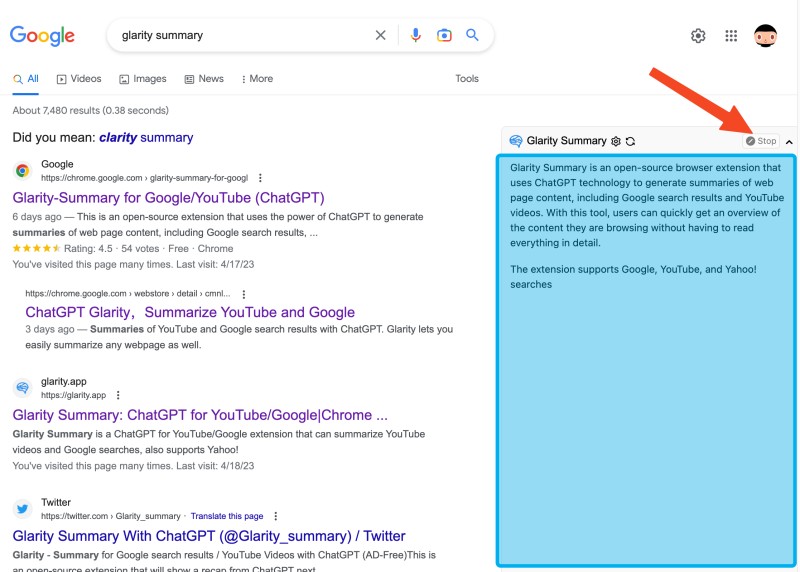Click the 'Rating: 4.5 · 54 votes' text
This screenshot has height=572, width=800.
point(112,249)
